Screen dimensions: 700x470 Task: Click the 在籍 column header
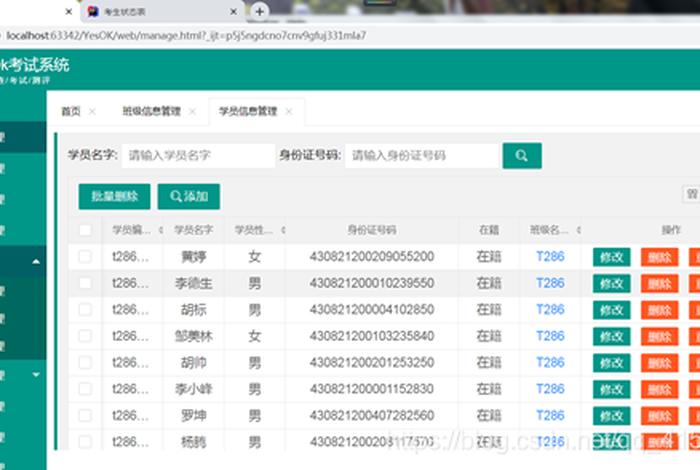tap(489, 230)
